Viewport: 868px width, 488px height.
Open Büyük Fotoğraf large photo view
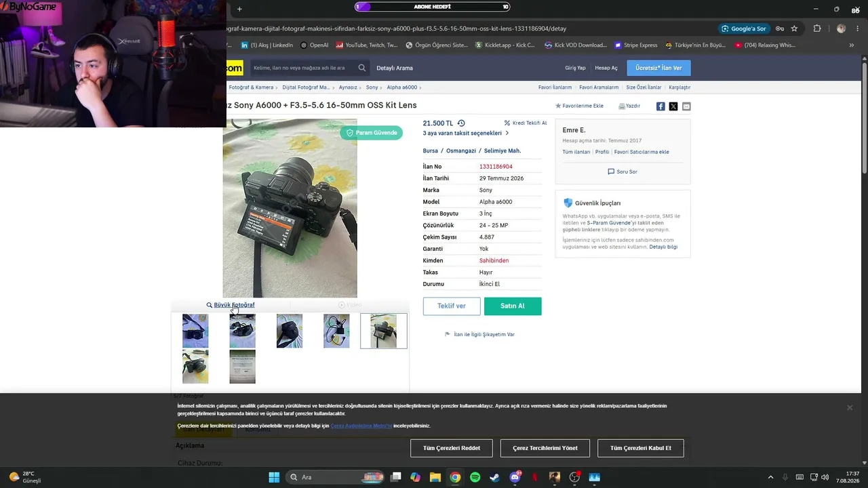pyautogui.click(x=231, y=305)
